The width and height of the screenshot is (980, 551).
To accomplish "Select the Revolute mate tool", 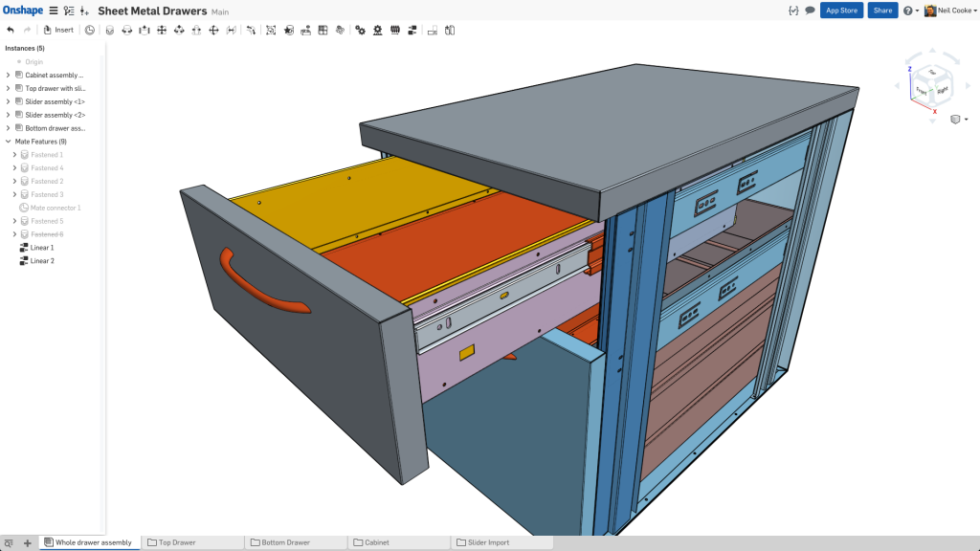I will [127, 30].
